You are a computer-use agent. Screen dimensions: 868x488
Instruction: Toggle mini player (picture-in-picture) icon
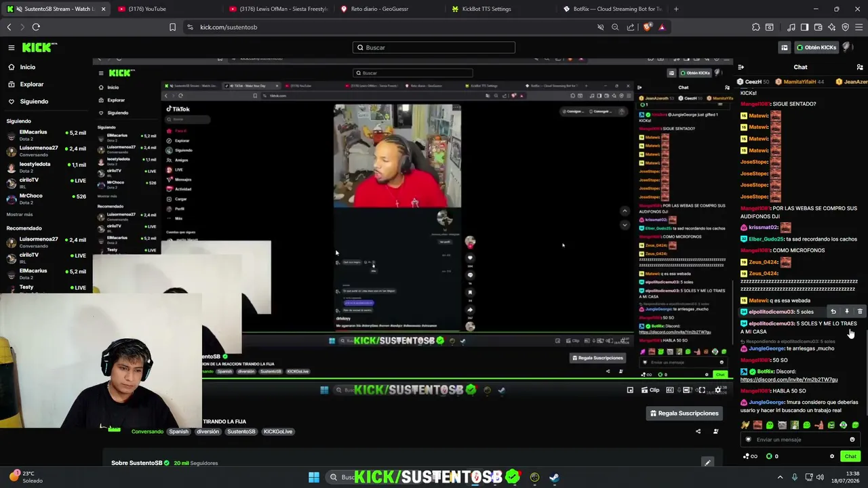point(630,390)
